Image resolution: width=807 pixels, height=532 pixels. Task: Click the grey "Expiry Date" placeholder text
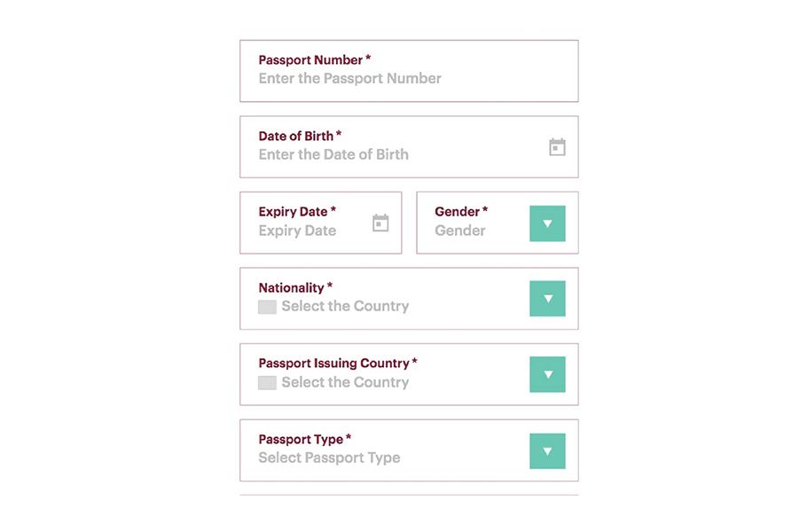coord(297,231)
